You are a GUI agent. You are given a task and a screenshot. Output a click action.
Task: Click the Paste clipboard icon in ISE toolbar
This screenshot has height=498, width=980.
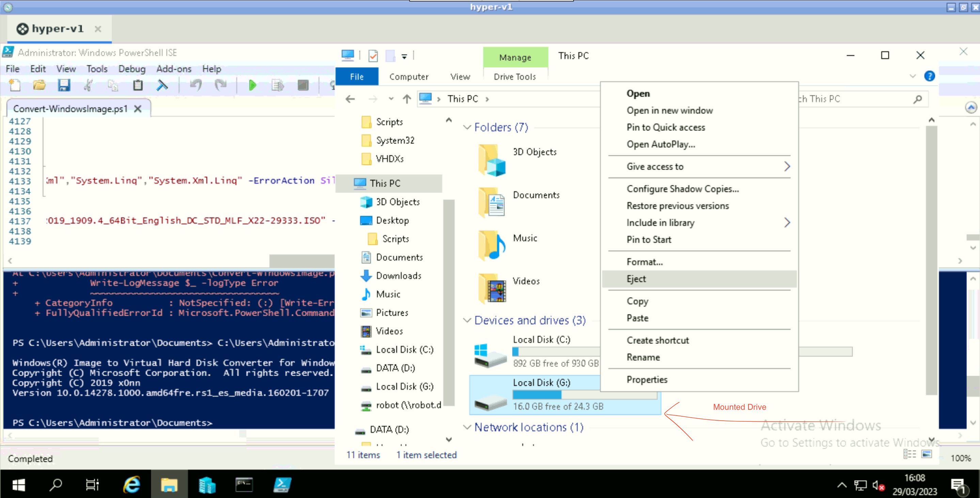tap(138, 85)
